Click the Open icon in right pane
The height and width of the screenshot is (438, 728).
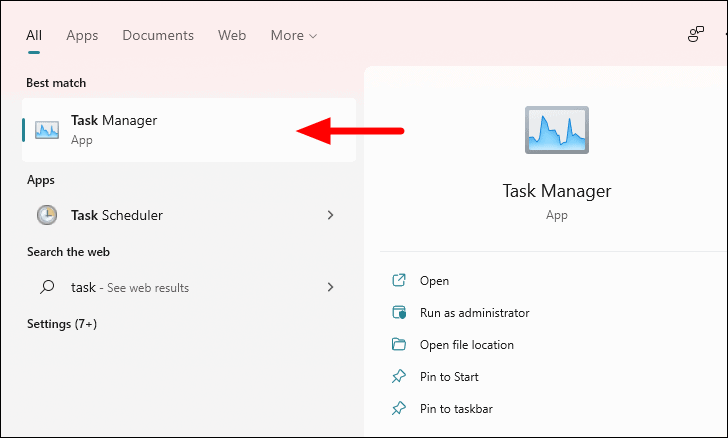point(399,281)
